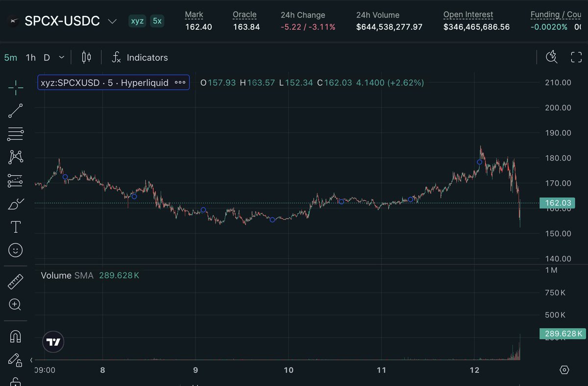The height and width of the screenshot is (386, 588).
Task: Click the chart marker near date 12
Action: pos(480,162)
